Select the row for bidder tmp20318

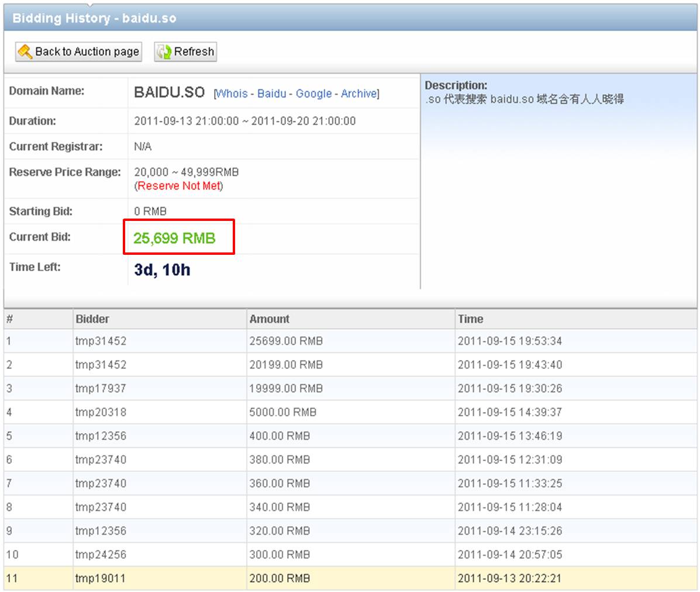coord(101,413)
